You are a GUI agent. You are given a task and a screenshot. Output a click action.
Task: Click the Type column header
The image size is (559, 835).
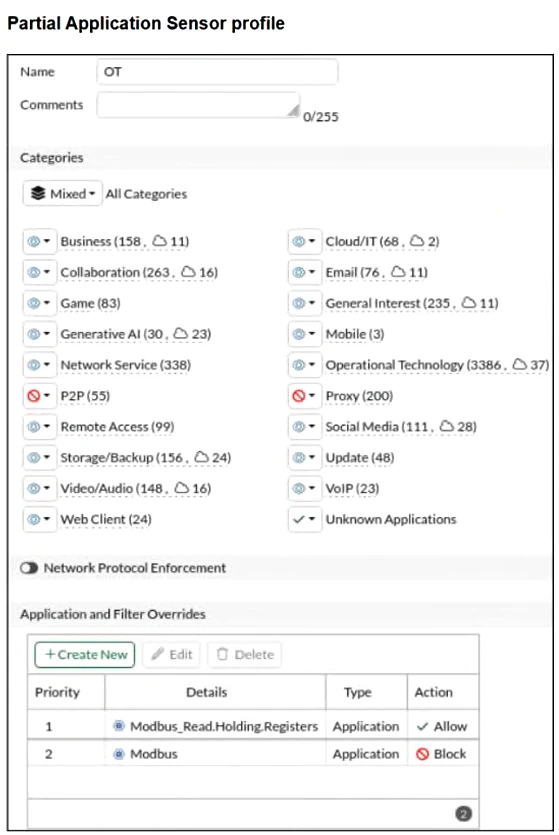click(357, 692)
